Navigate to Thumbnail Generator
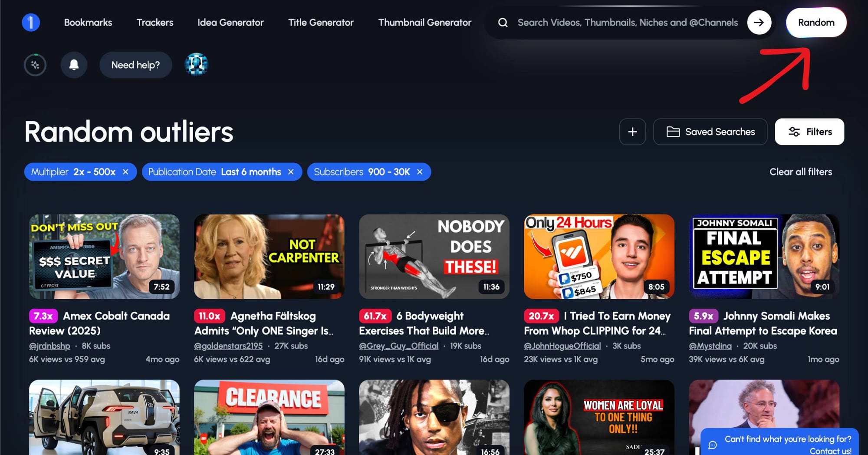Screen dimensions: 868x455 click(x=424, y=23)
